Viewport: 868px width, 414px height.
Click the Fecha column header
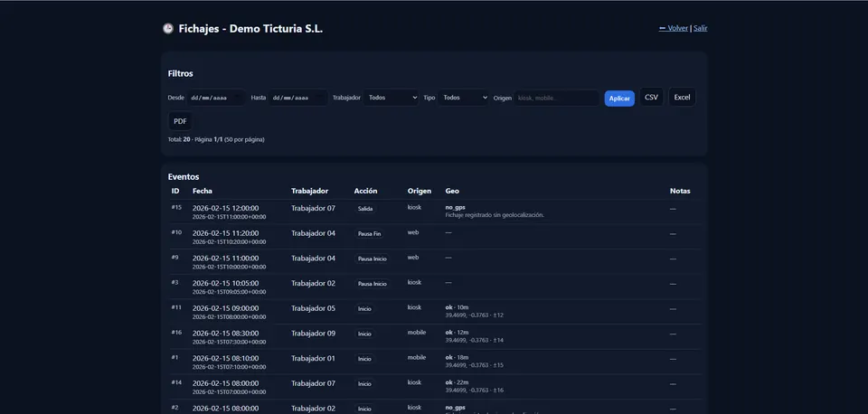pos(201,191)
